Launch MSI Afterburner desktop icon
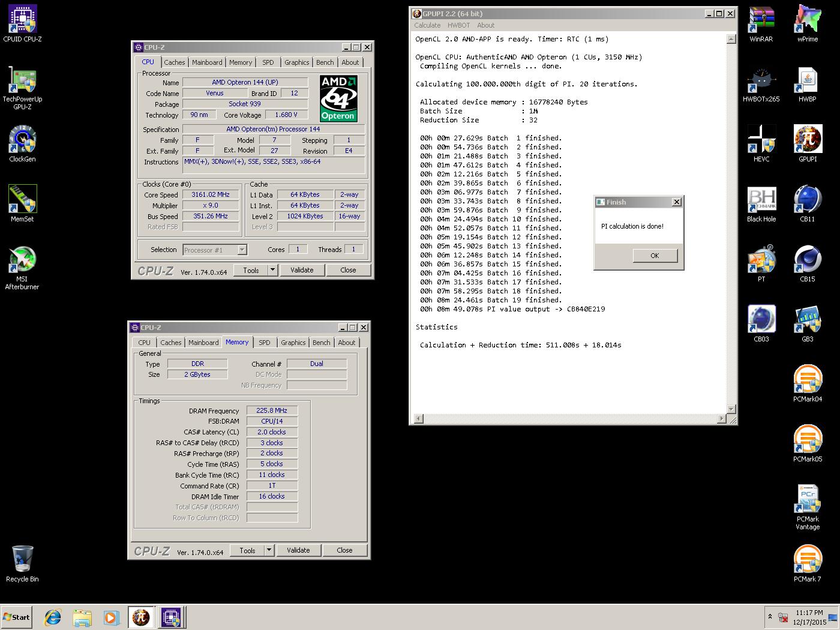 (22, 268)
